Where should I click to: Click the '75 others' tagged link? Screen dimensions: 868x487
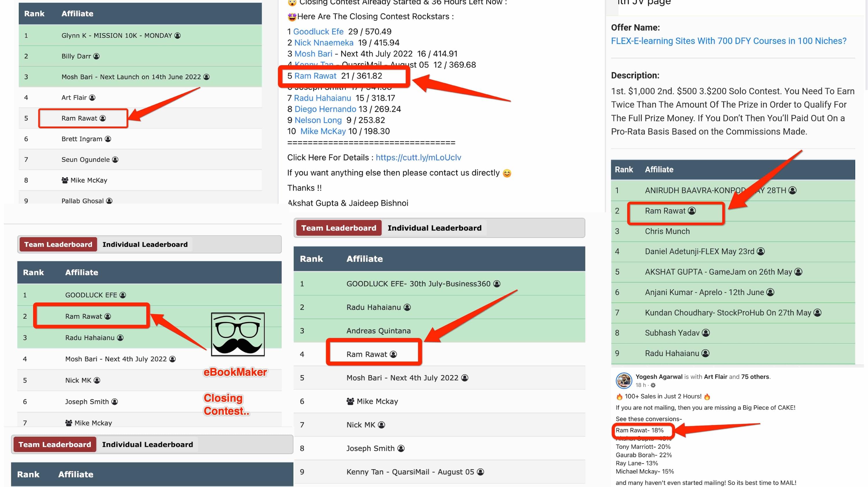[x=755, y=377]
